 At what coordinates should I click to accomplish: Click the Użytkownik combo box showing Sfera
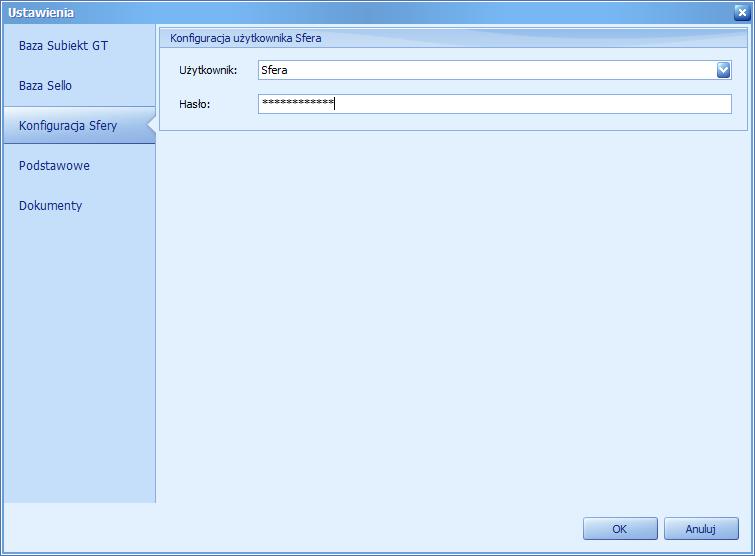[495, 70]
